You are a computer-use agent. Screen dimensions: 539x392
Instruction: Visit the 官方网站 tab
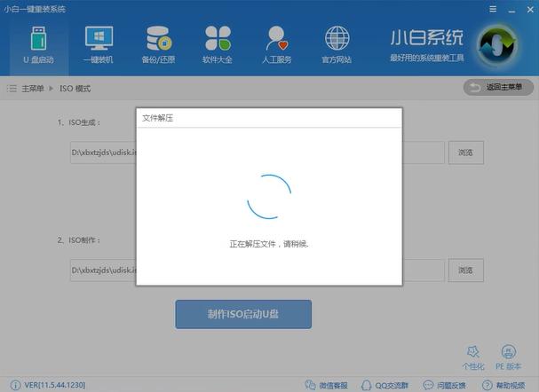tap(337, 44)
